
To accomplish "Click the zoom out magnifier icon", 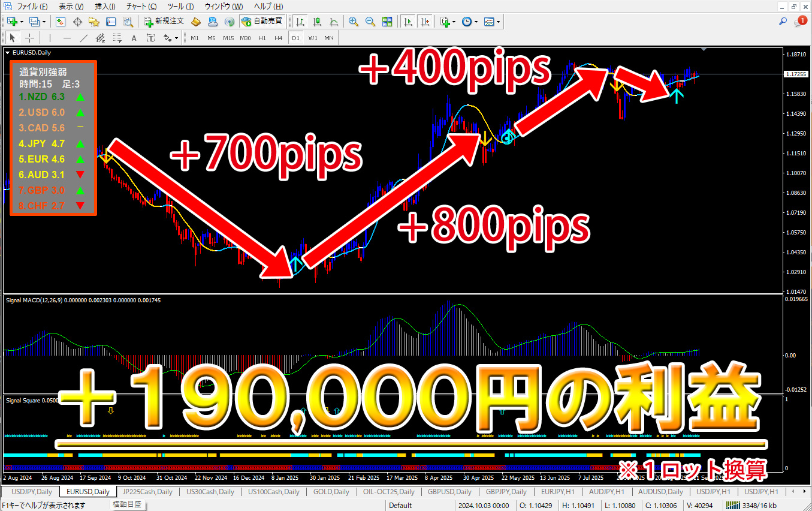I will point(370,22).
